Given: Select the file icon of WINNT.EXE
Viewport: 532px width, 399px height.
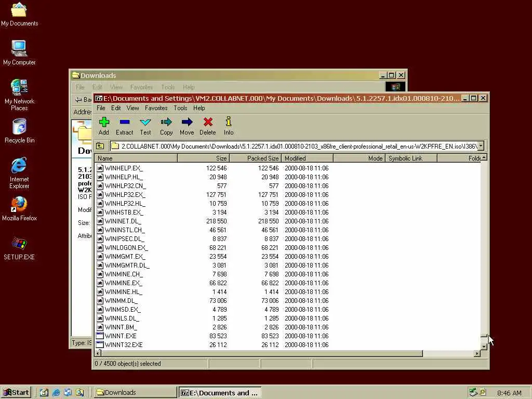Looking at the screenshot, I should point(100,336).
